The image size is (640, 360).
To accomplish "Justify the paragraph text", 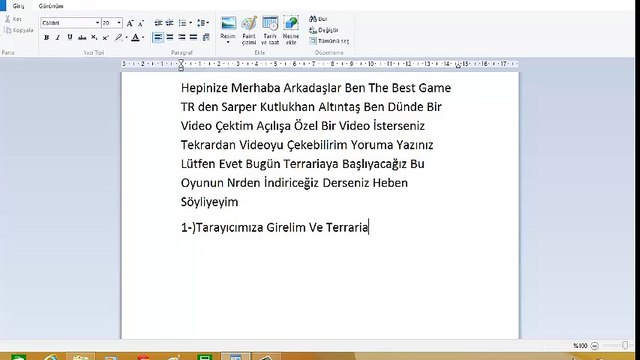I will click(193, 38).
